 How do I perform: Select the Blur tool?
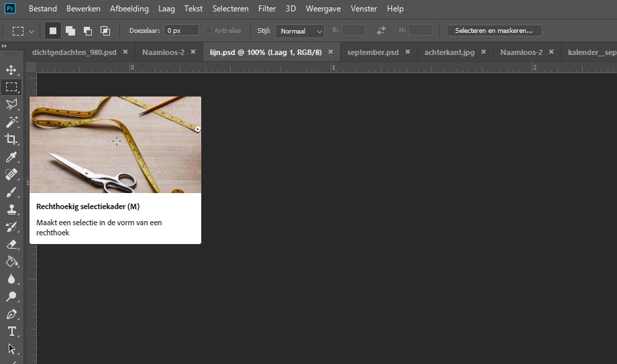click(11, 280)
